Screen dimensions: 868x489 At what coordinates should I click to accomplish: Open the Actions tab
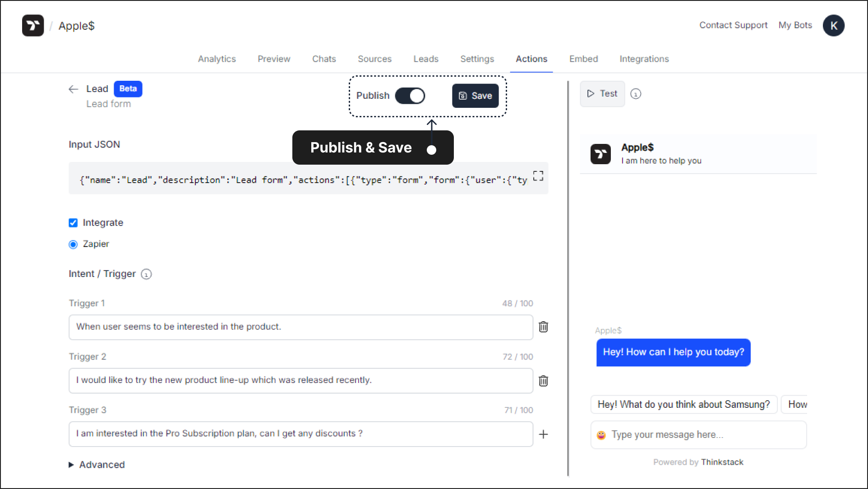pyautogui.click(x=531, y=59)
